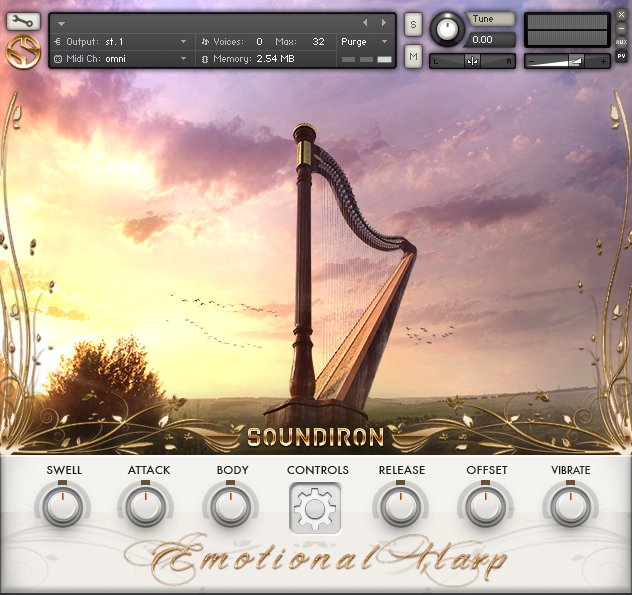
Task: Click the Max voices value 32
Action: click(x=318, y=42)
